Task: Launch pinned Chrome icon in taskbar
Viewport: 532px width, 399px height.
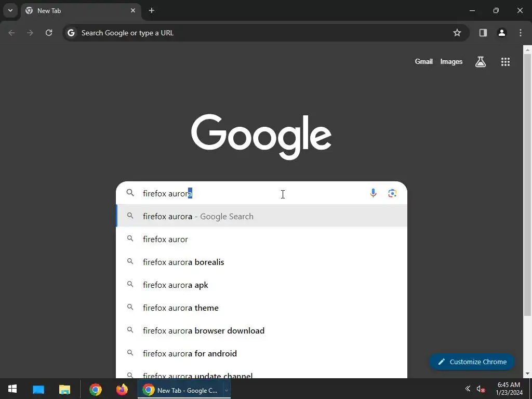Action: click(x=96, y=389)
